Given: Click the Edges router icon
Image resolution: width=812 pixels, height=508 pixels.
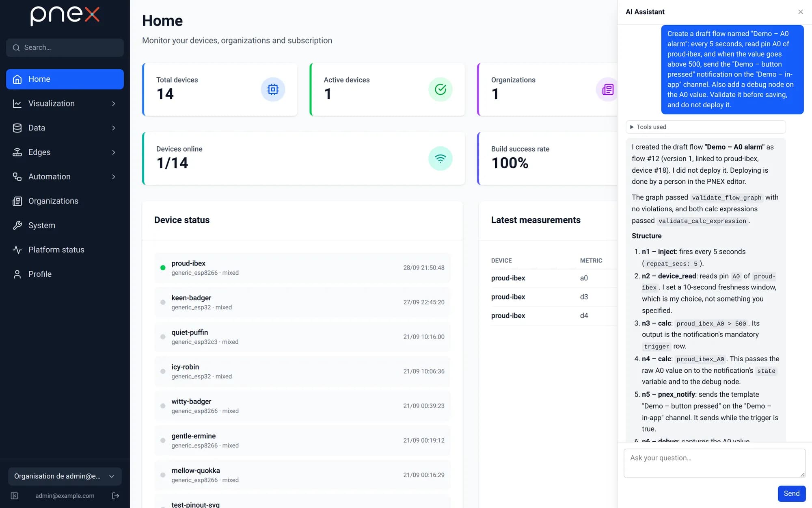Looking at the screenshot, I should coord(17,152).
